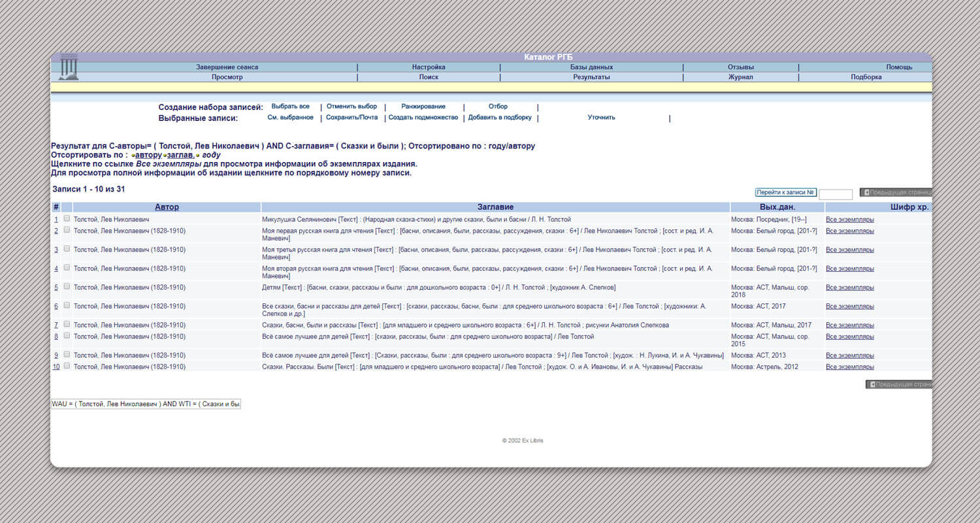The height and width of the screenshot is (523, 980).
Task: Open record number 2
Action: [x=56, y=231]
